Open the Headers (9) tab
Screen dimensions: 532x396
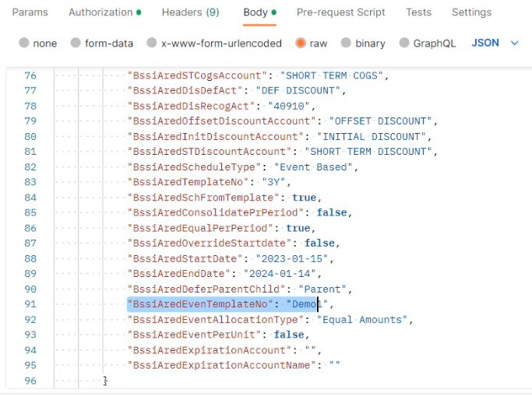[x=190, y=12]
